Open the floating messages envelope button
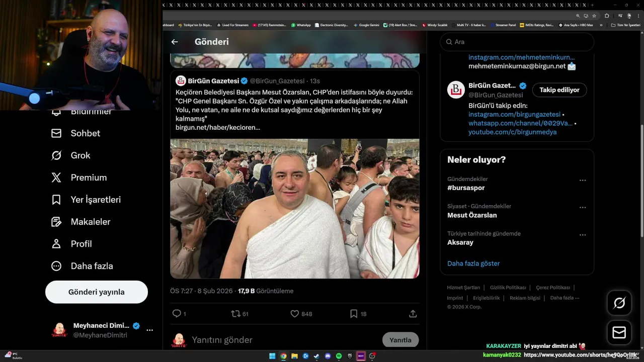 tap(619, 333)
